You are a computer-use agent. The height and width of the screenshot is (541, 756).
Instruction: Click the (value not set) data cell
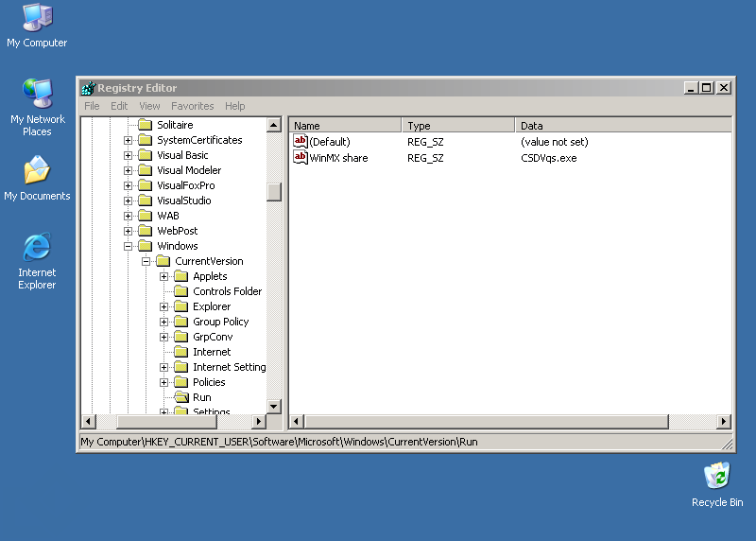click(555, 142)
